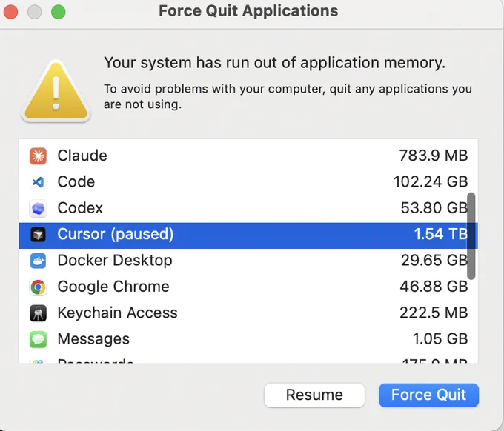
Task: Click the Google Chrome icon
Action: (x=38, y=287)
